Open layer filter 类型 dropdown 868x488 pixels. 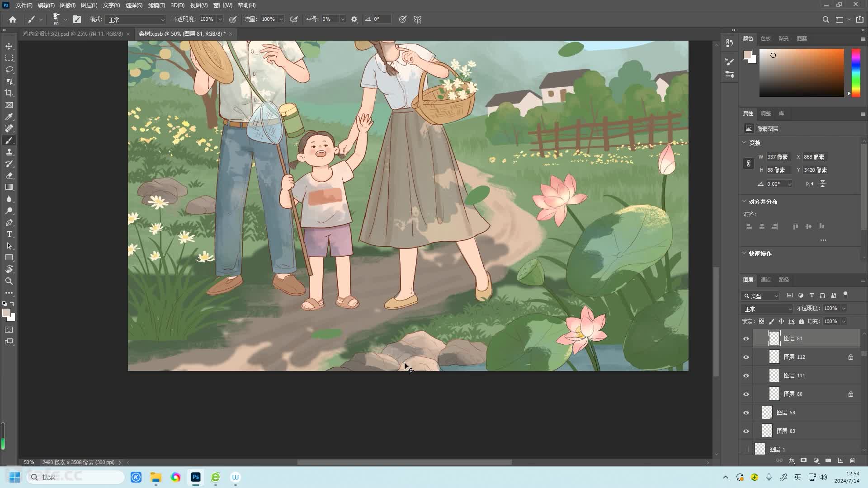point(761,296)
